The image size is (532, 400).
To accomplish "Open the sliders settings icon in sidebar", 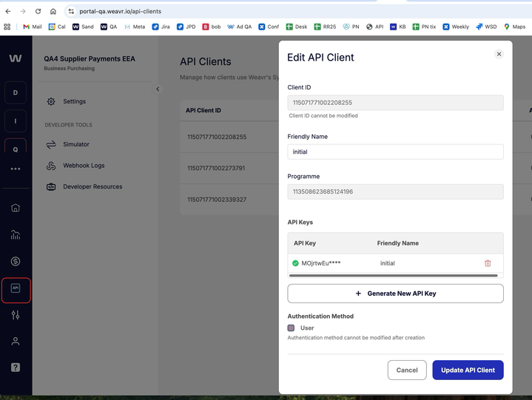I will 16,315.
